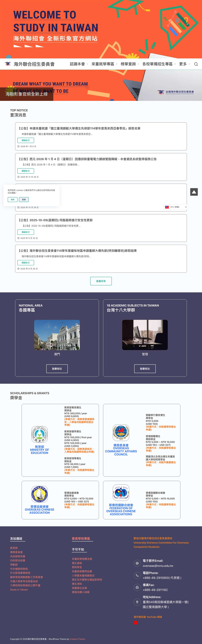Open the 外國大學參考名冊查系統 footer link

coord(24,581)
